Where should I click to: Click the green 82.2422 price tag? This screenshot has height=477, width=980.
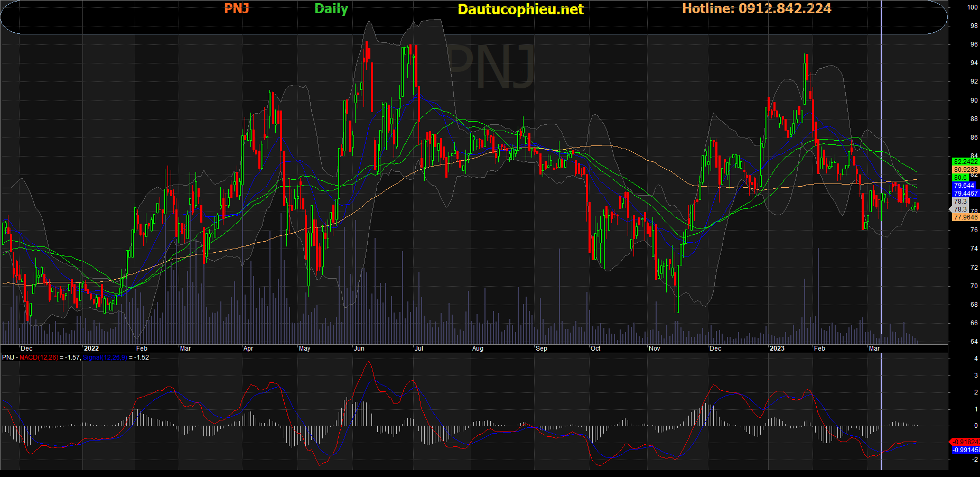965,162
